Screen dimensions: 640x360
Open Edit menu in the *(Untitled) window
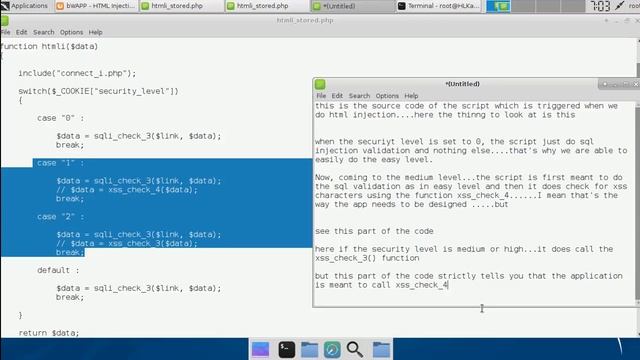pyautogui.click(x=337, y=96)
